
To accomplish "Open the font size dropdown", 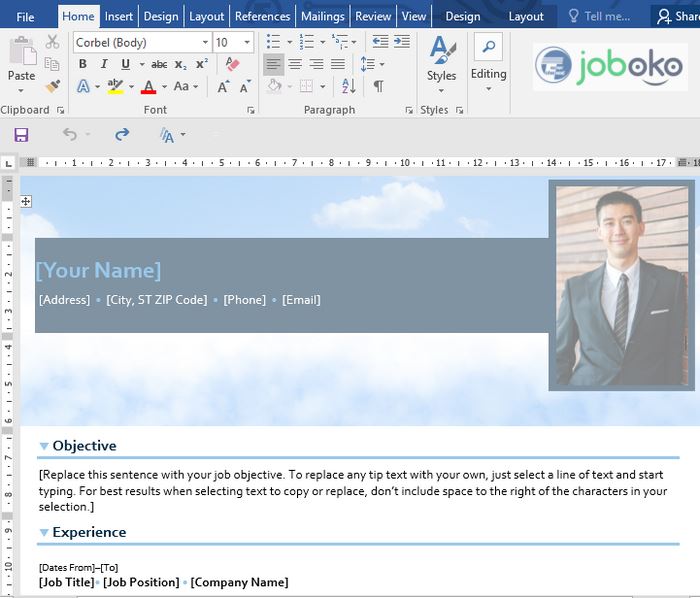I will [247, 42].
